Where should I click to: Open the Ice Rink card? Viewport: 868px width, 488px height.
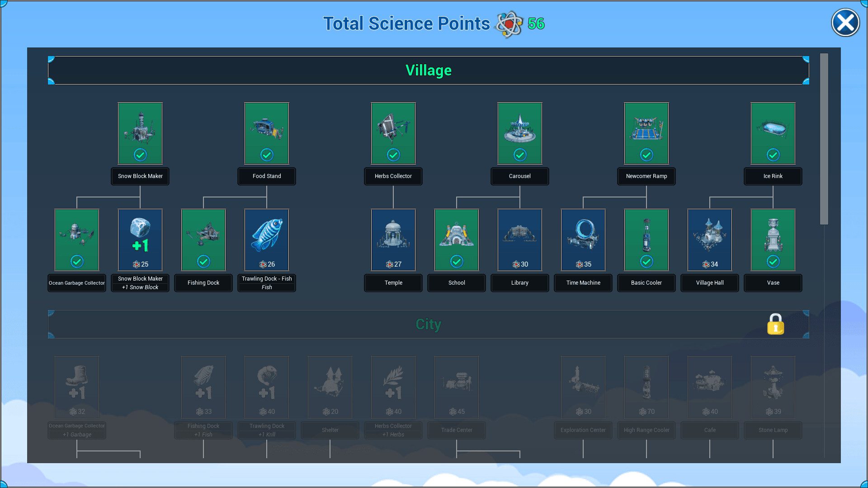pos(773,133)
